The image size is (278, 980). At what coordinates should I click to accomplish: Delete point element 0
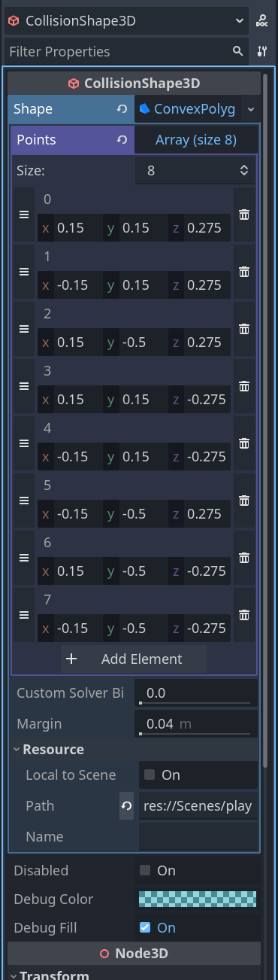pos(243,215)
